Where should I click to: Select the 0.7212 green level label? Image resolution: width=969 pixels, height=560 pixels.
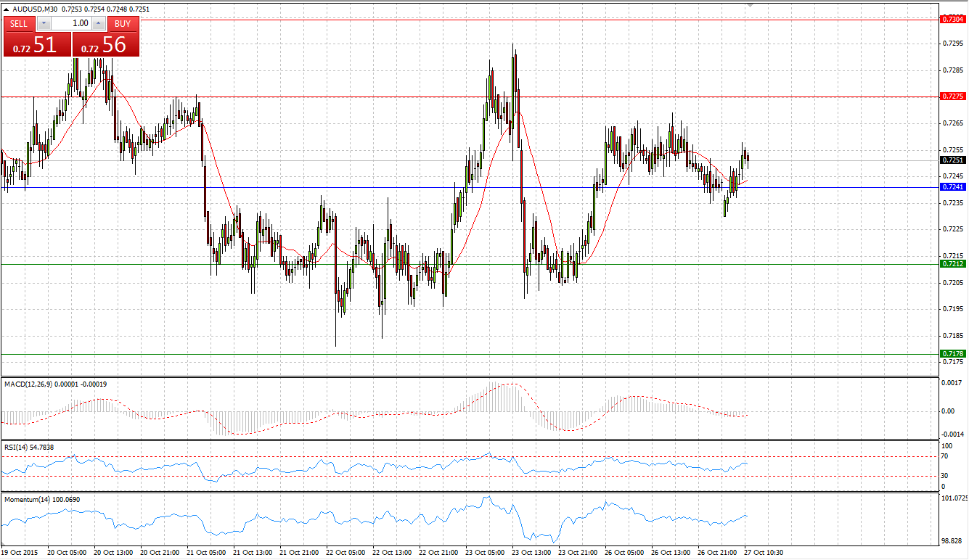tap(952, 263)
